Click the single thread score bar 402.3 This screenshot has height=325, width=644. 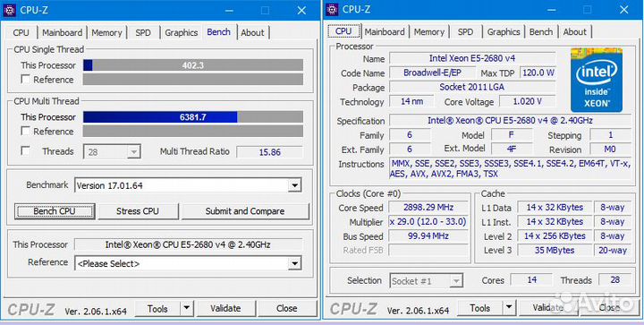[x=193, y=65]
